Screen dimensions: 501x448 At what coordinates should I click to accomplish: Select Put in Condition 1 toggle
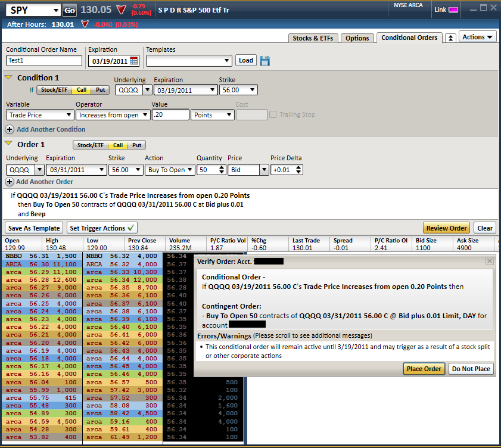tap(100, 90)
